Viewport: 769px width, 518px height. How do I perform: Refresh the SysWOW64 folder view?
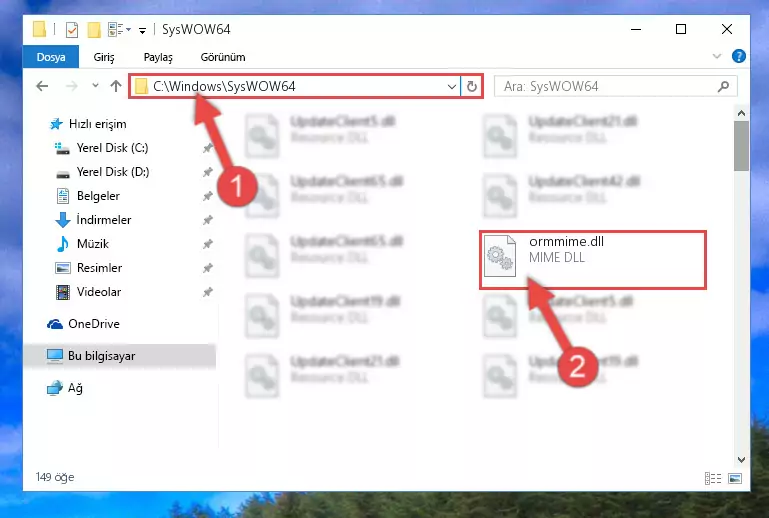[x=472, y=87]
